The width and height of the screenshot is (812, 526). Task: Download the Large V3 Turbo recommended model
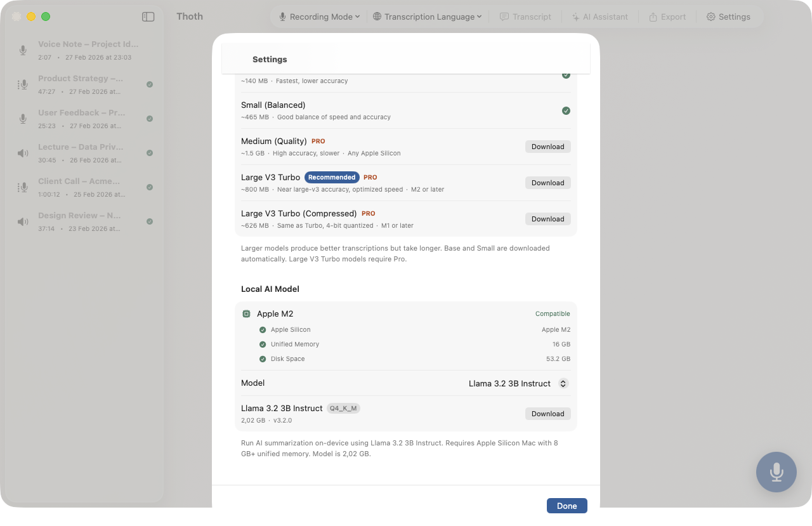click(x=547, y=183)
